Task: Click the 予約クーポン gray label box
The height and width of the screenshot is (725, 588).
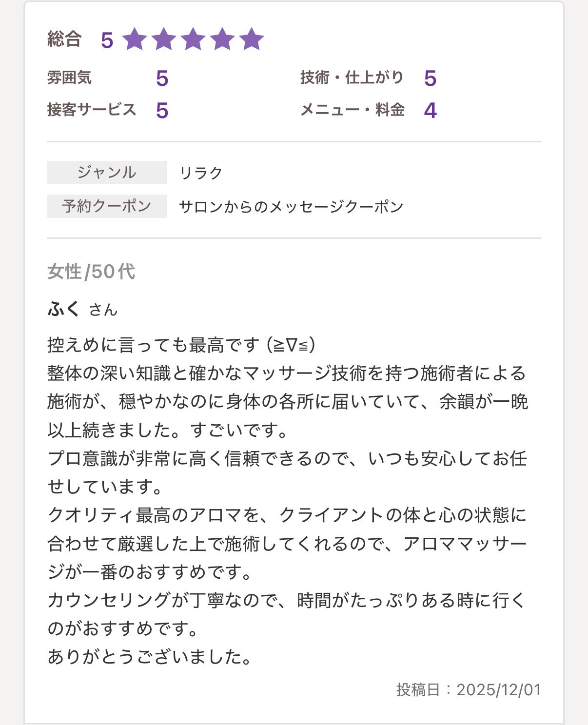Action: [x=107, y=206]
